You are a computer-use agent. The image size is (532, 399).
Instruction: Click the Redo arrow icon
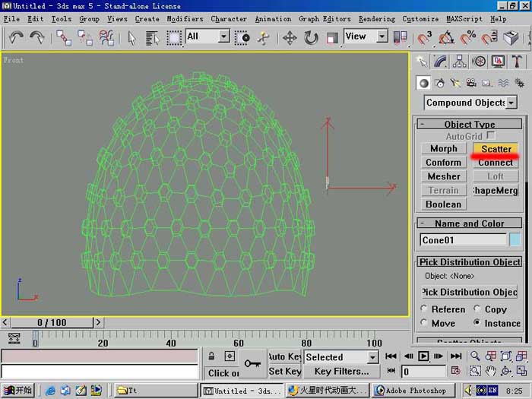point(36,37)
